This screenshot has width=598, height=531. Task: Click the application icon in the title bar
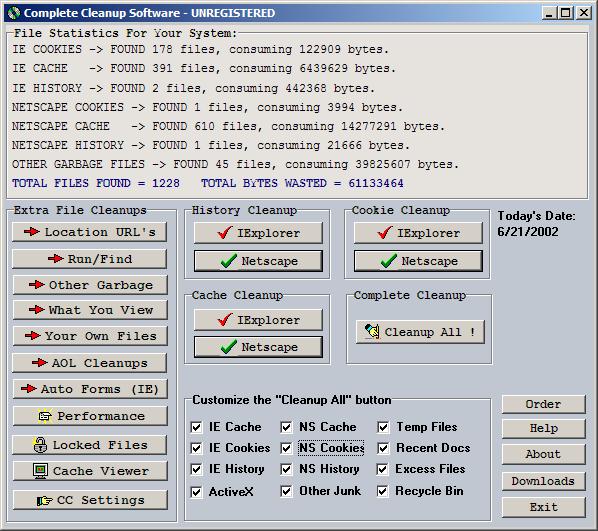[x=14, y=13]
